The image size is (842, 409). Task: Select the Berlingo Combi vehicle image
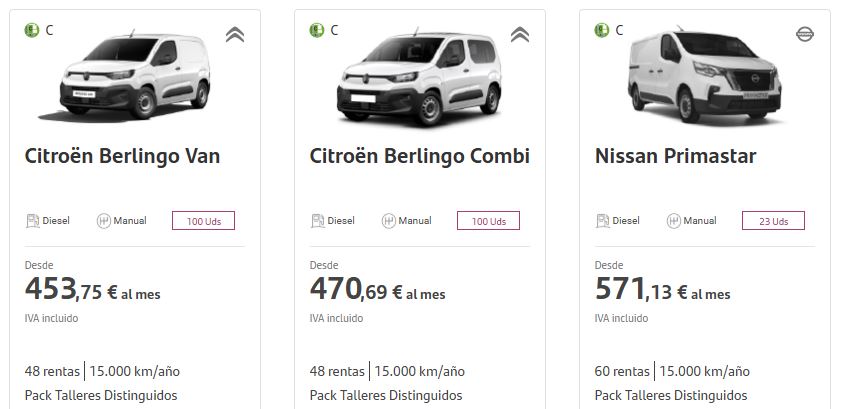point(418,78)
